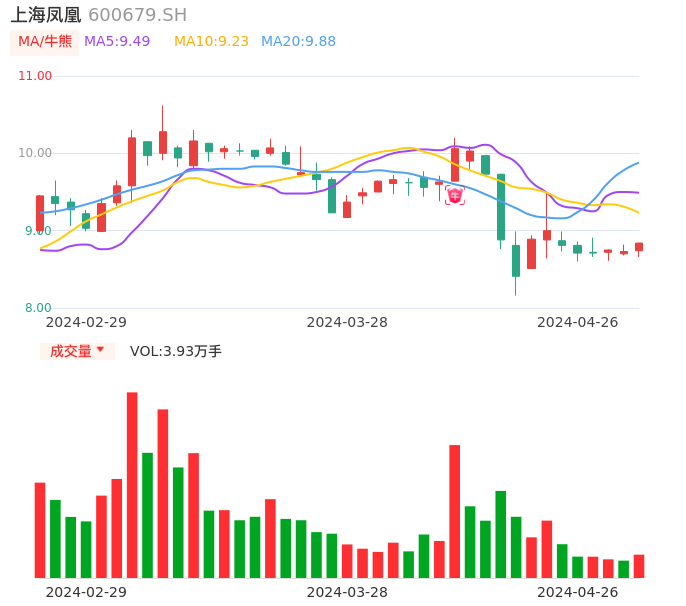Click the 2024-03-28 date on price axis
Screen dimensions: 686x606
[347, 322]
